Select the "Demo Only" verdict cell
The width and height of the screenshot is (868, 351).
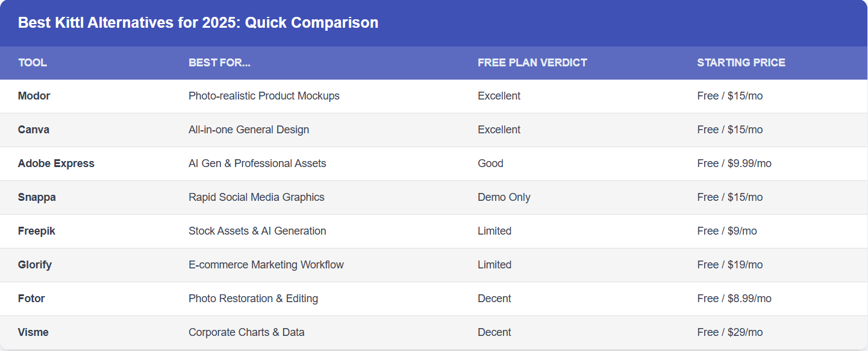coord(504,197)
